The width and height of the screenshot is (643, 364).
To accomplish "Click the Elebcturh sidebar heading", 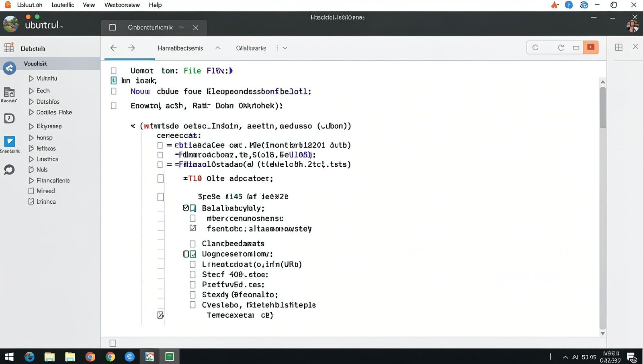I will click(x=33, y=49).
